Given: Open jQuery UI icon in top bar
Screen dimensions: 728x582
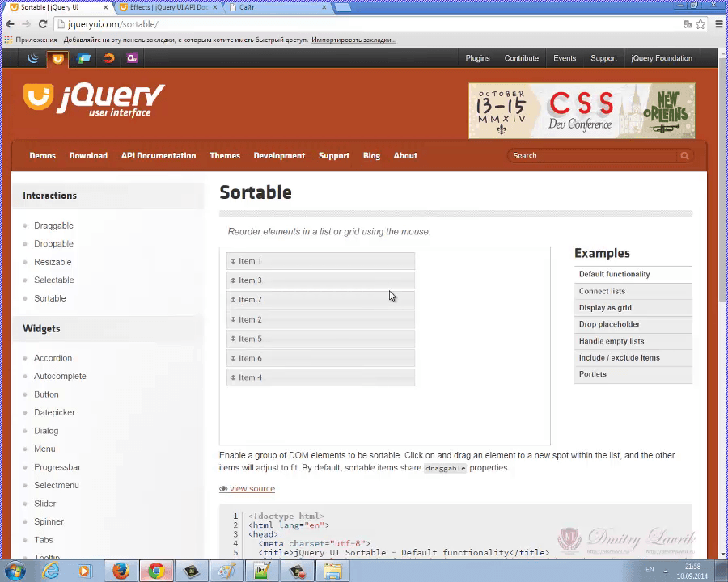Looking at the screenshot, I should (x=57, y=58).
